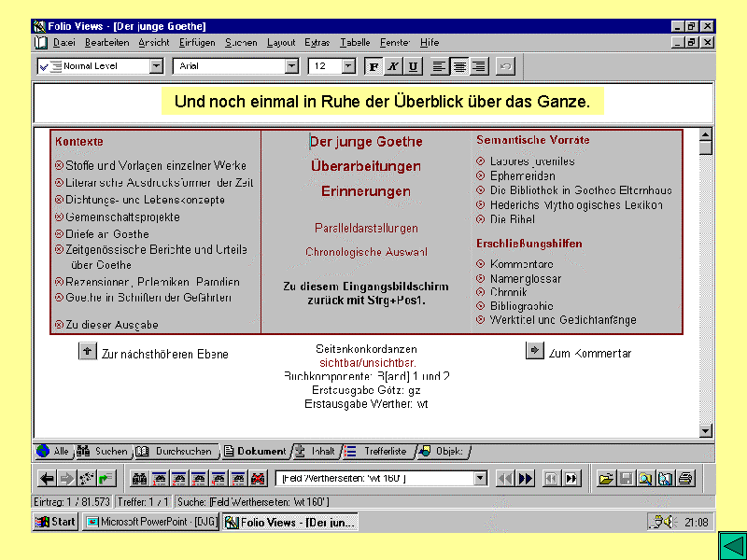Click the align right icon

coord(479,66)
